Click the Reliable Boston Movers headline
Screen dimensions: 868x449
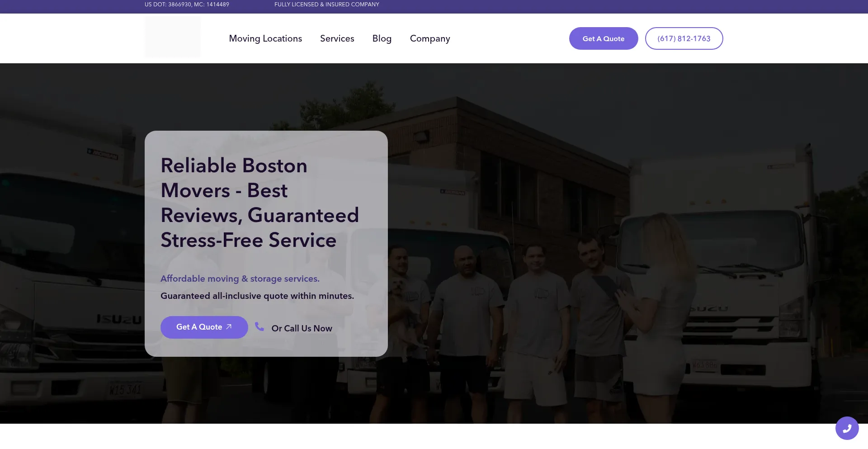[260, 203]
